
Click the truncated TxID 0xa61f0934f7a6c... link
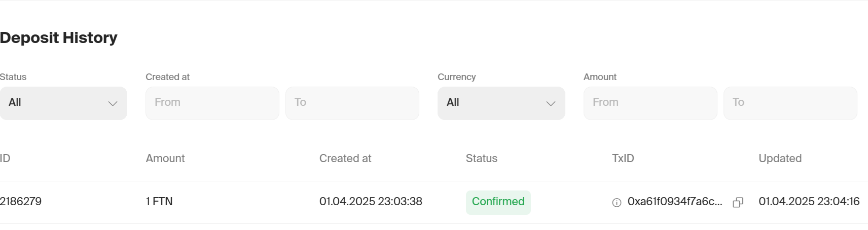pyautogui.click(x=675, y=202)
